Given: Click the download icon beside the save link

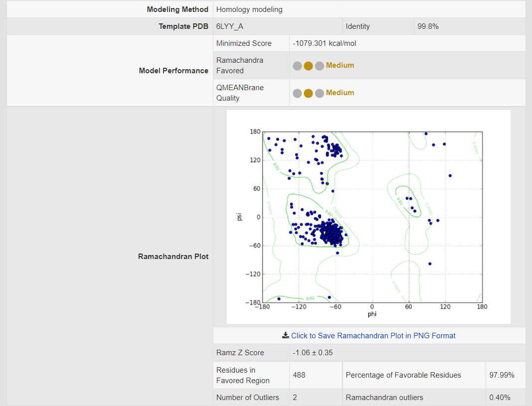Looking at the screenshot, I should pyautogui.click(x=286, y=335).
